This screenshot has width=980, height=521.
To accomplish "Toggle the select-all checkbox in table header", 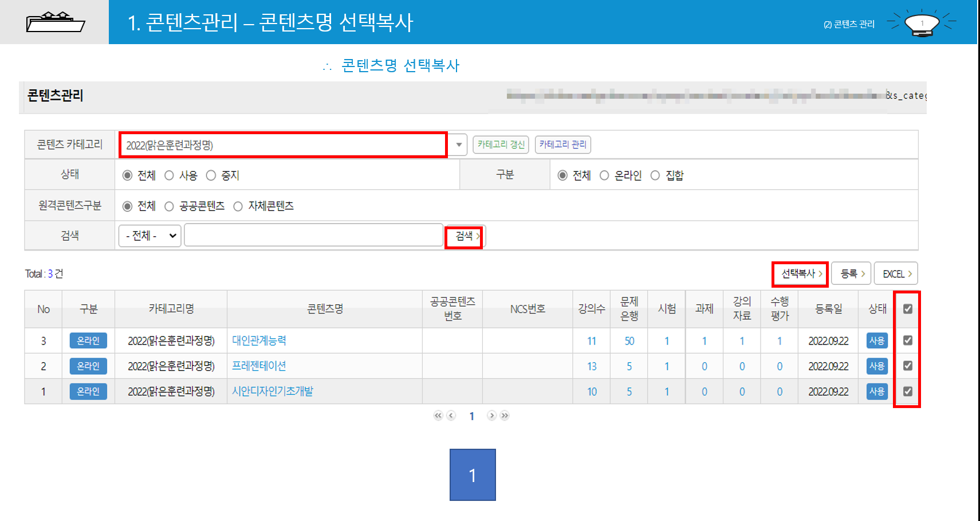I will [x=908, y=309].
